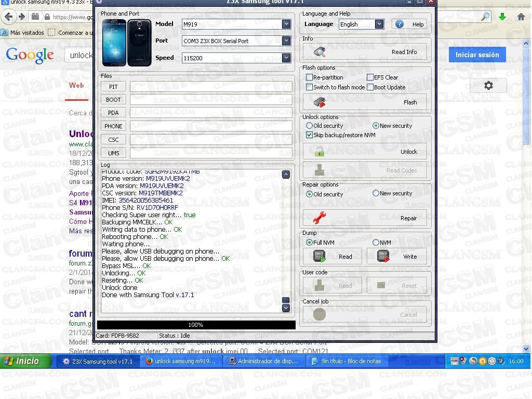Open the Port dropdown

pos(286,41)
